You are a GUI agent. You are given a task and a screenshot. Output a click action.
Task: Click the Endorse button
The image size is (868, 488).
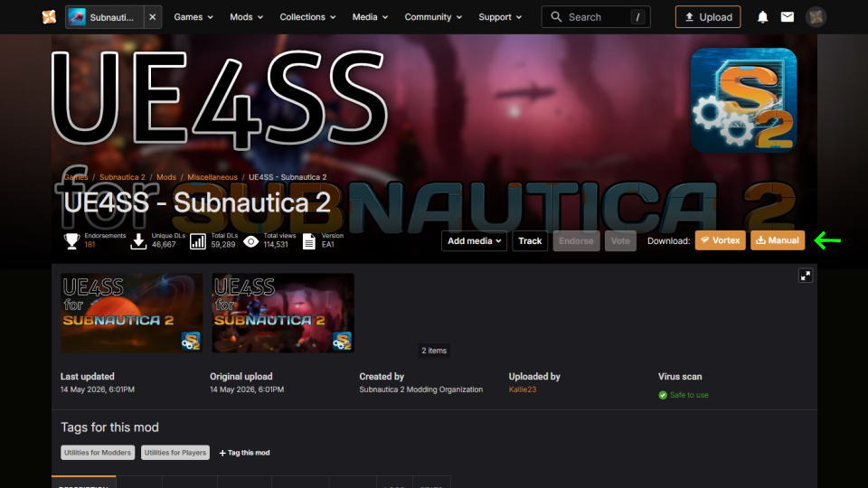[576, 240]
